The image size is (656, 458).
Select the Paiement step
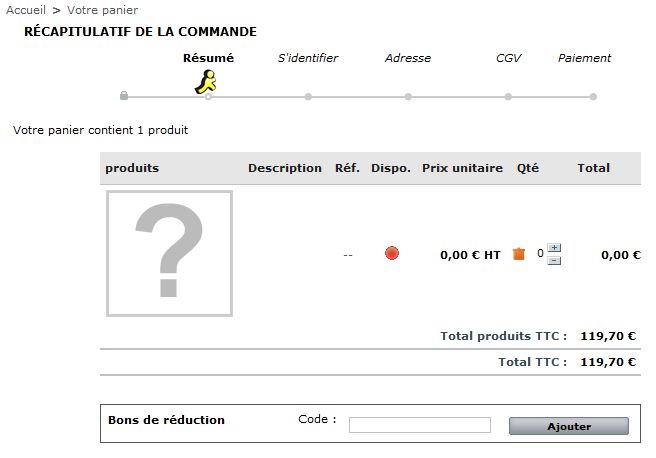584,58
